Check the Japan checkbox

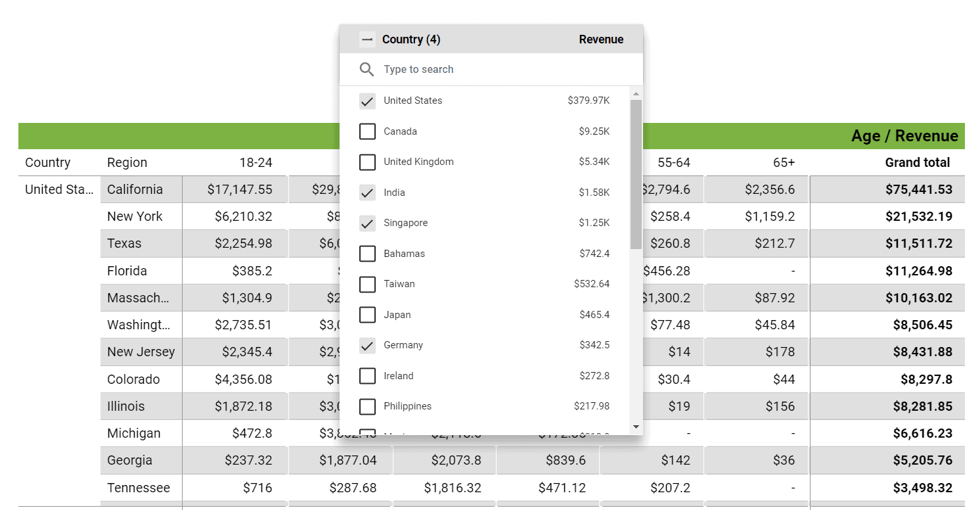coord(367,315)
